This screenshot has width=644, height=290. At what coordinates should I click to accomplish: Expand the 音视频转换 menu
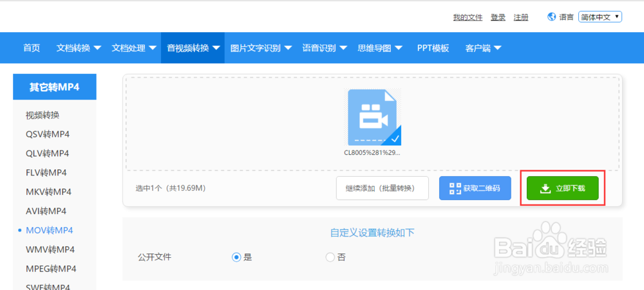tap(193, 48)
